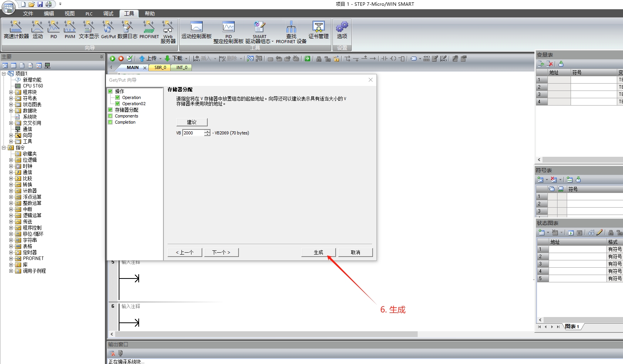Viewport: 623px width, 364px height.
Task: Toggle the Operation02 checkbox
Action: tap(118, 104)
